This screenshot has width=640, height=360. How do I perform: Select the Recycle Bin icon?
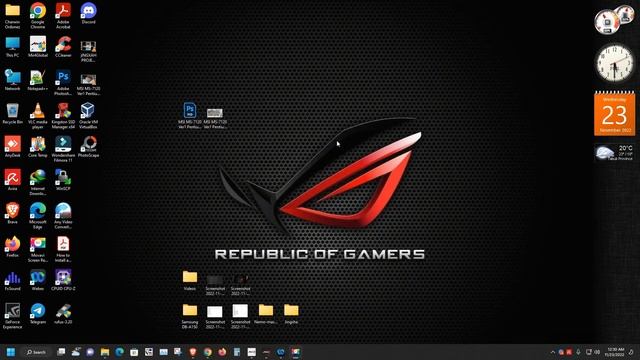(12, 114)
